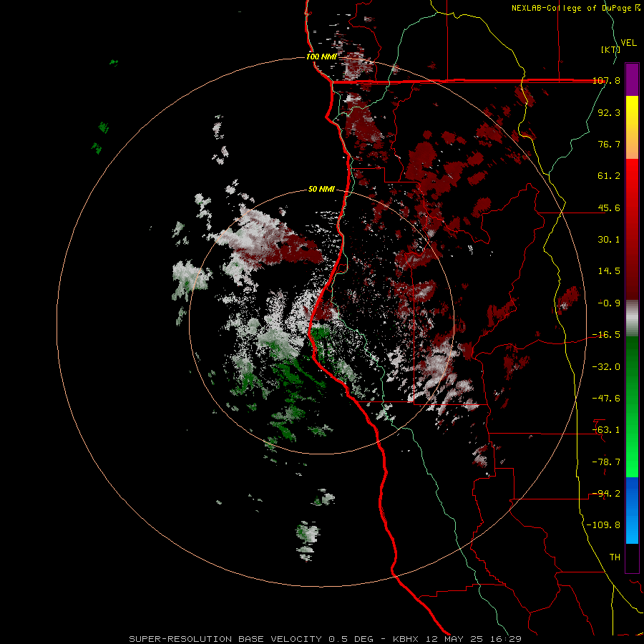Click the -63.1 velocity scale value
This screenshot has height=644, width=644.
[606, 430]
